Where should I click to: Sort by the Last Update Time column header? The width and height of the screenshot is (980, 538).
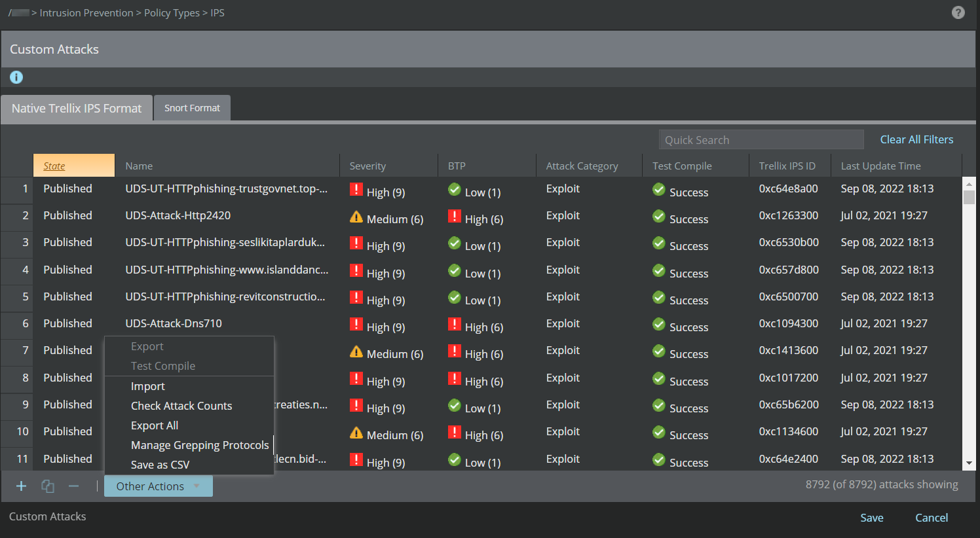tap(896, 166)
